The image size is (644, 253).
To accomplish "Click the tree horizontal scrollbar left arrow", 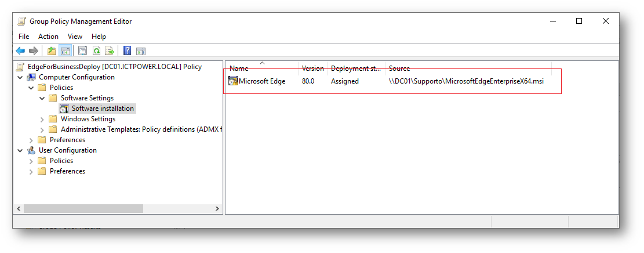I will 19,208.
